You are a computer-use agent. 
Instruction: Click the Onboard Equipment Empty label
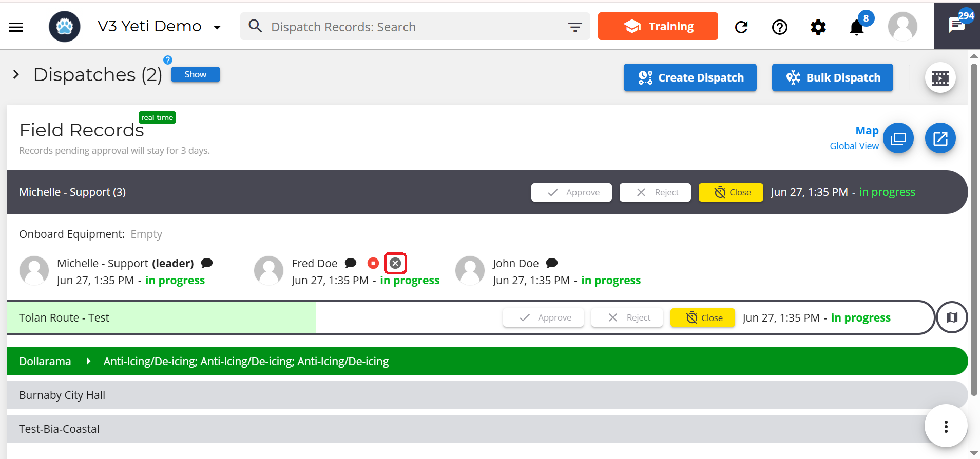[x=90, y=234]
